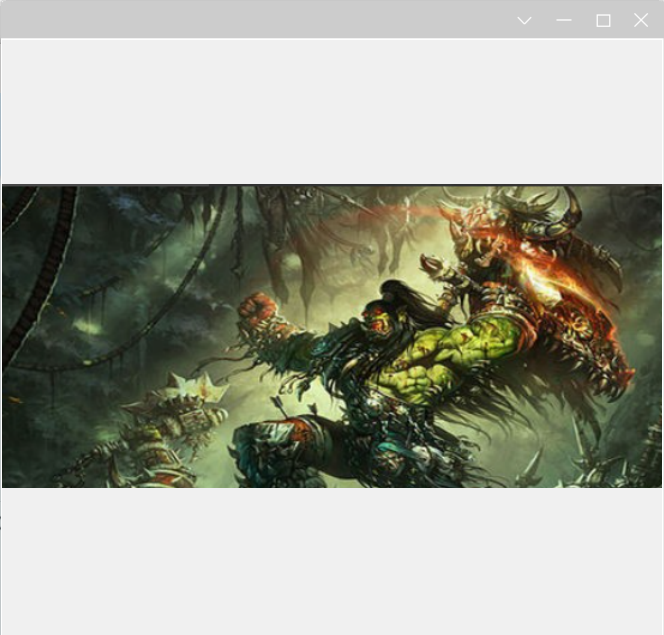This screenshot has width=664, height=635.
Task: Minimize the image viewer window
Action: 564,20
